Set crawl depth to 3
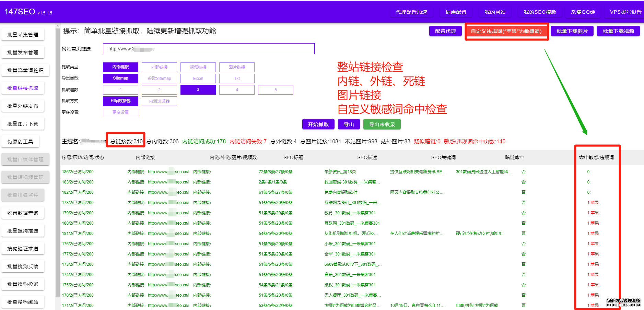The height and width of the screenshot is (310, 644). click(x=198, y=90)
